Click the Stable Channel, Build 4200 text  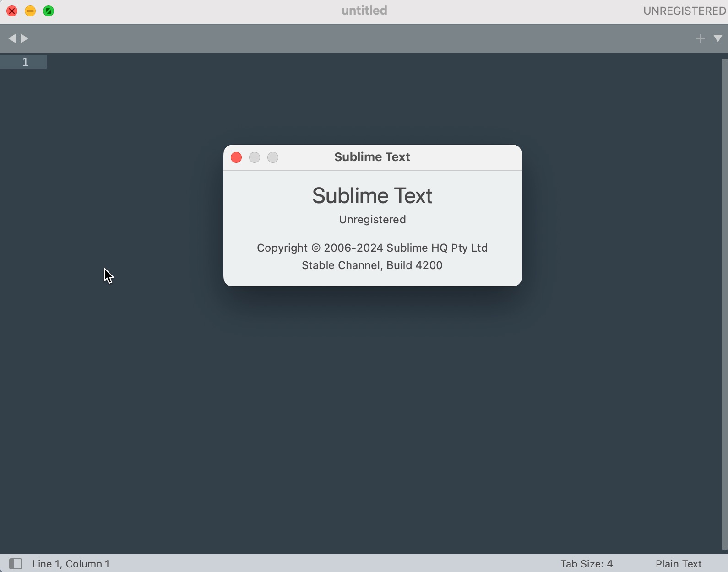372,265
